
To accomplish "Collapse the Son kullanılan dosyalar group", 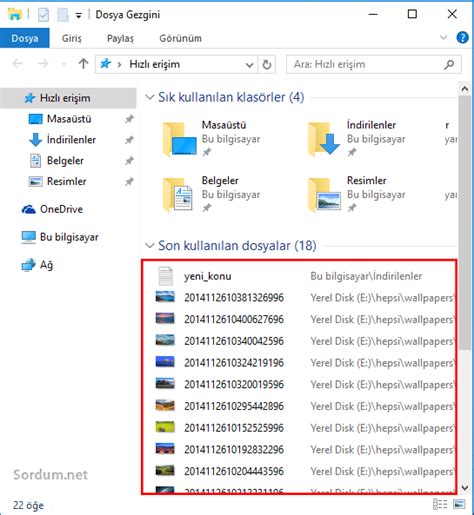I will coord(150,246).
